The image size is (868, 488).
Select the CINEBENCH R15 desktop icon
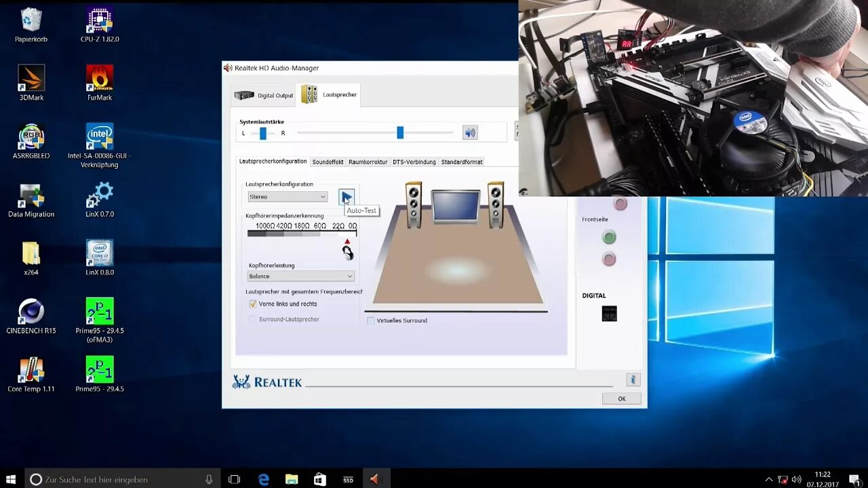pyautogui.click(x=31, y=311)
